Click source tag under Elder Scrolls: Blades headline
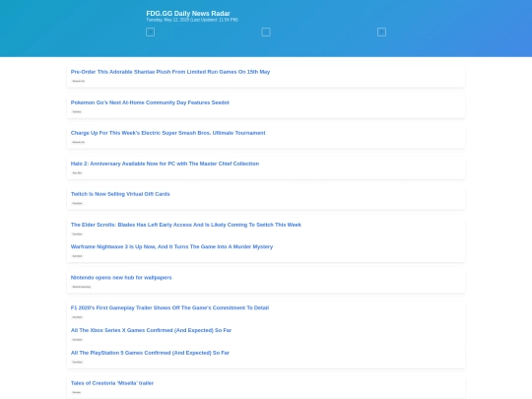Screen dimensions: 532x399 [77, 234]
